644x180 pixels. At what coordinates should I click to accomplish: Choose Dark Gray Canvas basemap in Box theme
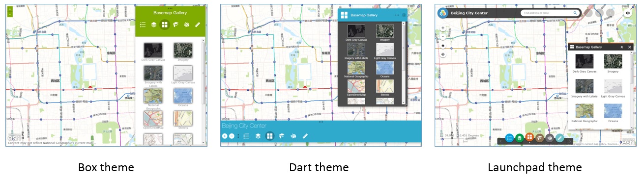point(153,51)
